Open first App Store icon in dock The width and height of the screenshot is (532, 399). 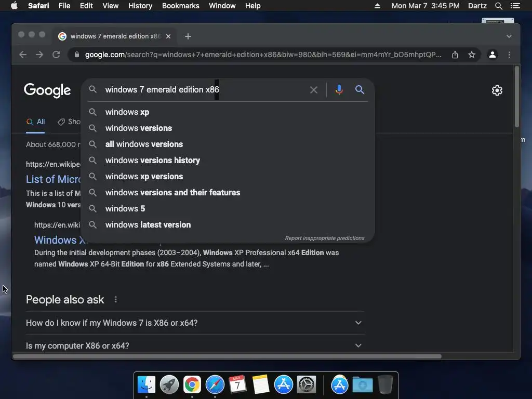point(283,384)
